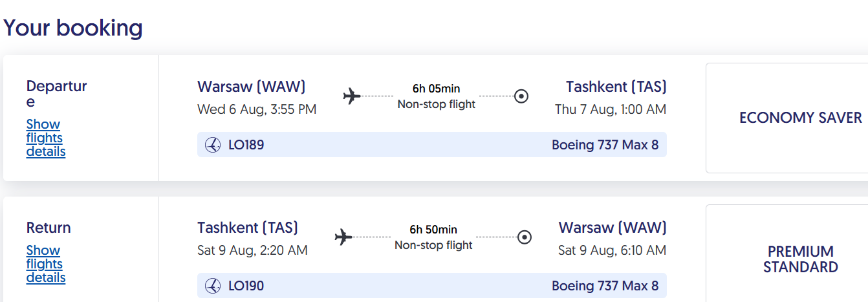Click the 6h 50min non-stop duration label
Screen dimensions: 868x302
(433, 237)
